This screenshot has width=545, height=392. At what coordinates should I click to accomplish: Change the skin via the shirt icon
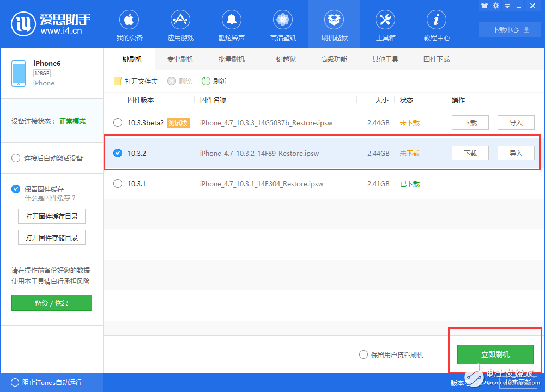click(484, 5)
